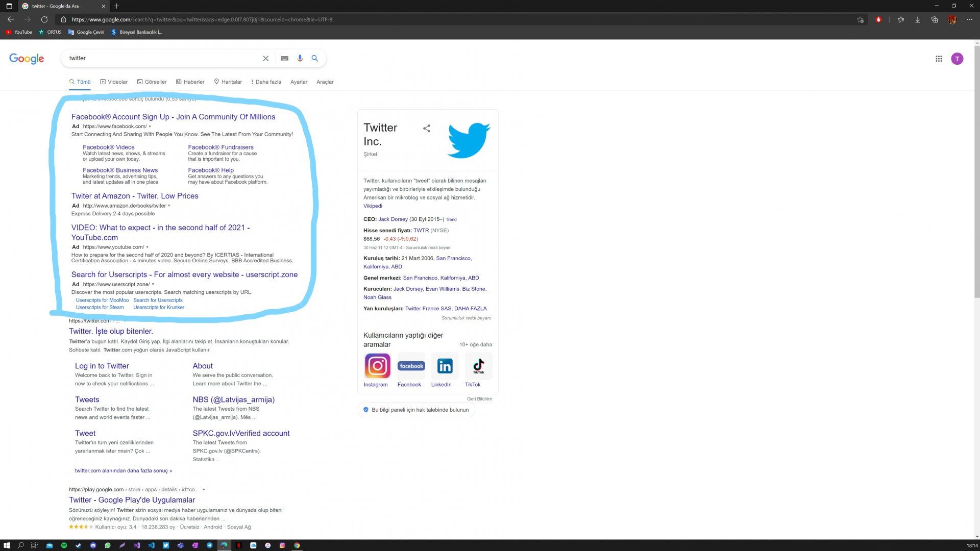Image resolution: width=980 pixels, height=551 pixels.
Task: Click the blue search magnifier button
Action: click(x=315, y=58)
